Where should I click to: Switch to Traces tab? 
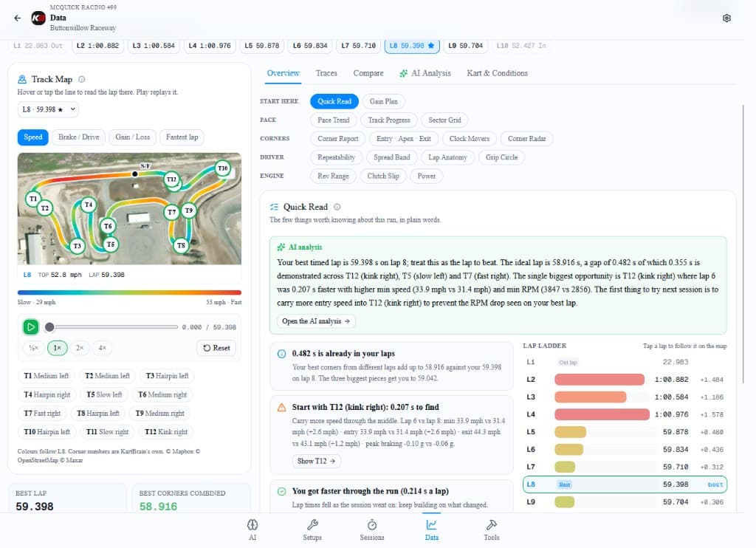[326, 73]
